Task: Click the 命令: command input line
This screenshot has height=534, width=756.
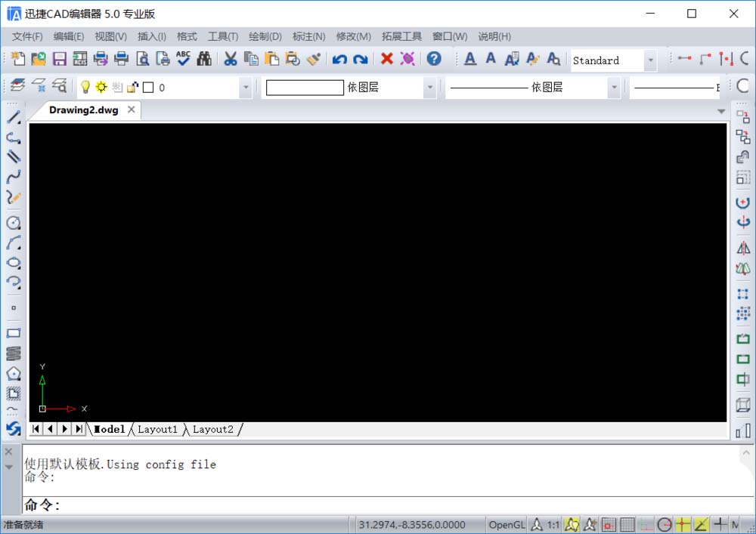Action: [x=388, y=505]
